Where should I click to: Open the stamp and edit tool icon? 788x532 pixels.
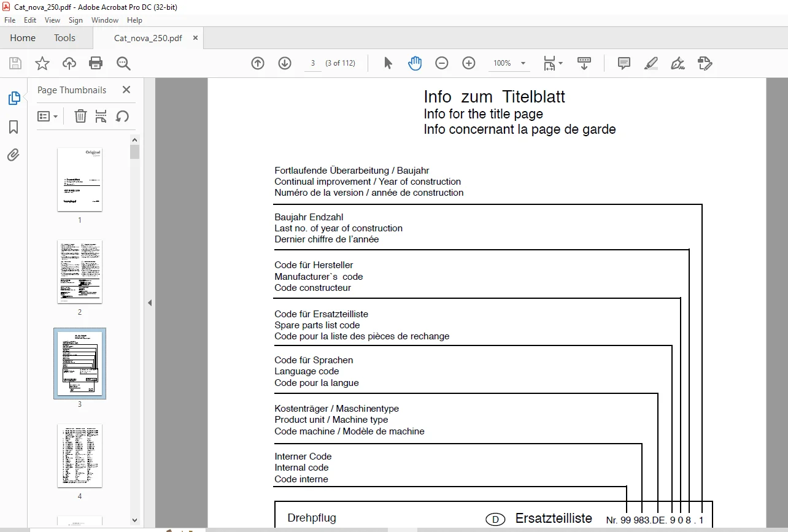click(x=705, y=63)
